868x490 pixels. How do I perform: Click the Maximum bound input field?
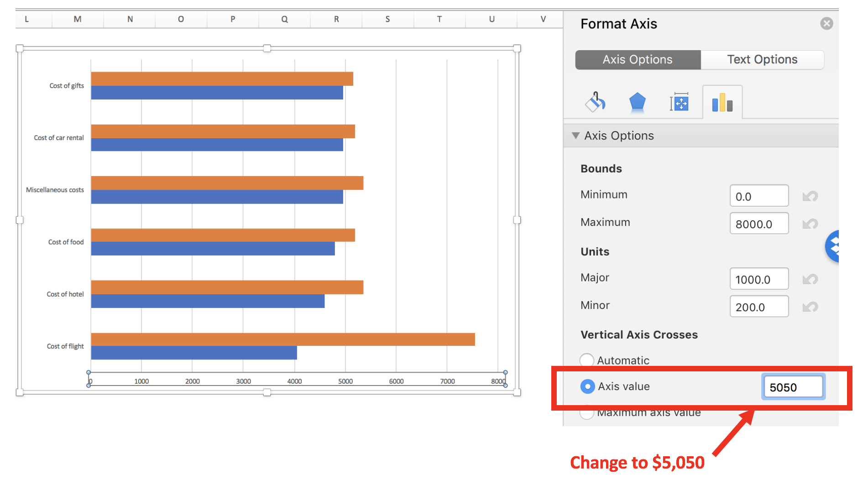(x=759, y=223)
